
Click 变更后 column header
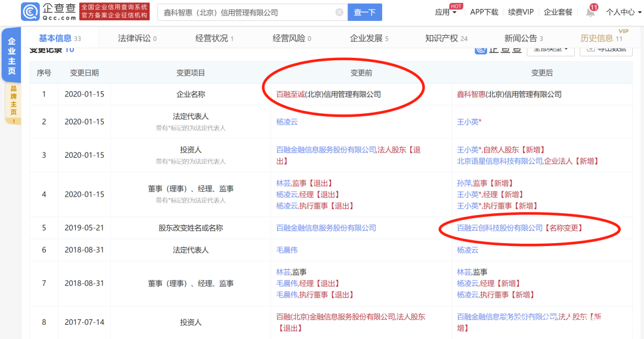(541, 73)
